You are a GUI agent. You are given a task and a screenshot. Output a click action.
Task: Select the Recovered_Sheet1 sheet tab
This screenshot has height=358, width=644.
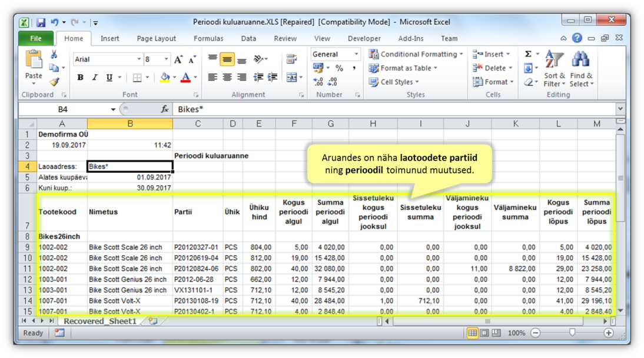point(100,321)
